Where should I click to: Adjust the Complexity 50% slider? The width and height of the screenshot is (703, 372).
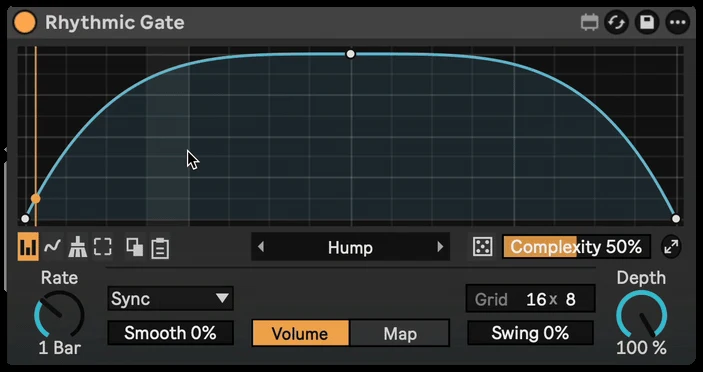(576, 247)
